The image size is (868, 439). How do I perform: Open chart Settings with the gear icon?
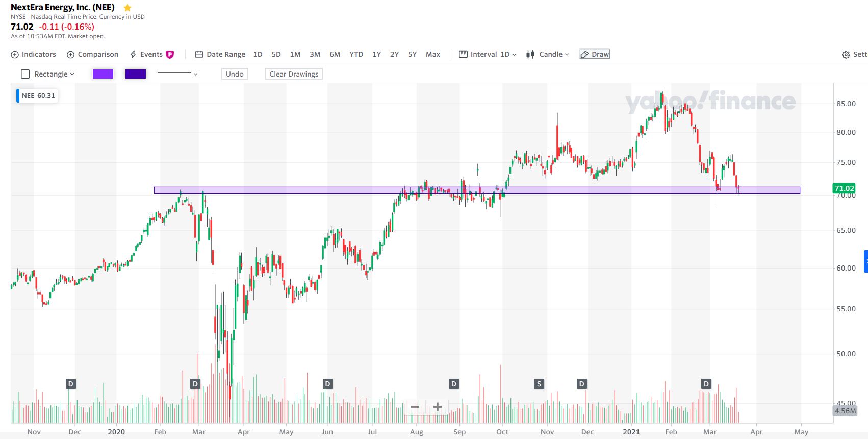tap(854, 54)
